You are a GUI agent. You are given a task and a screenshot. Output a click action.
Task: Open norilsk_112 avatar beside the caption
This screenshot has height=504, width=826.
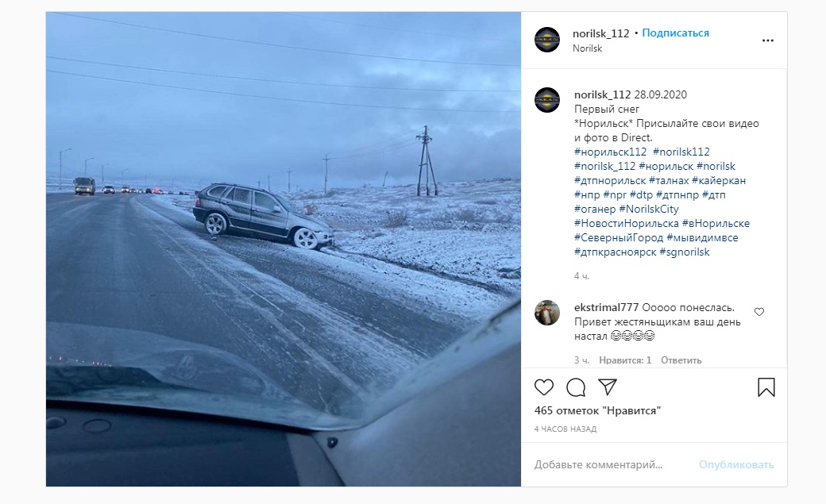pos(547,100)
